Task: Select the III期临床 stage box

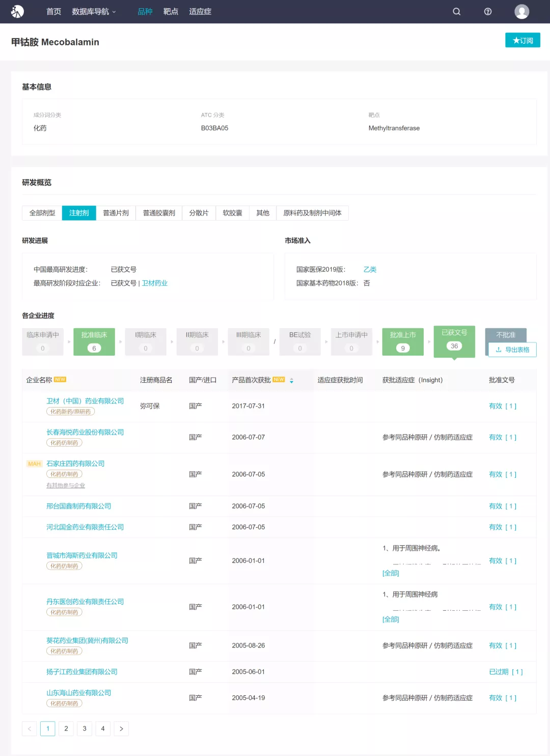Action: (249, 341)
